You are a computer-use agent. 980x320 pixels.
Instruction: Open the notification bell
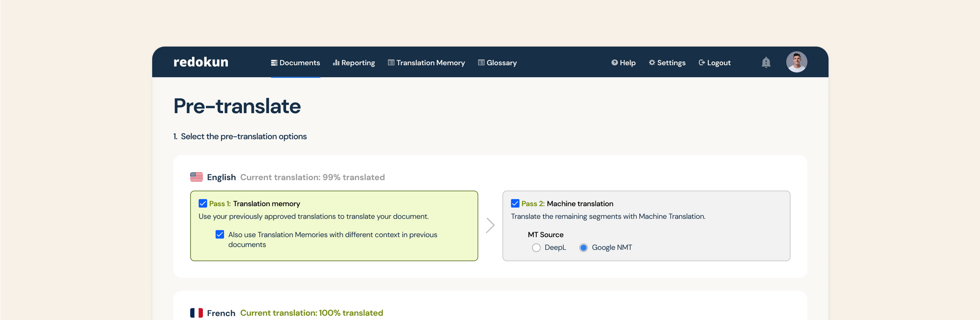click(x=766, y=62)
